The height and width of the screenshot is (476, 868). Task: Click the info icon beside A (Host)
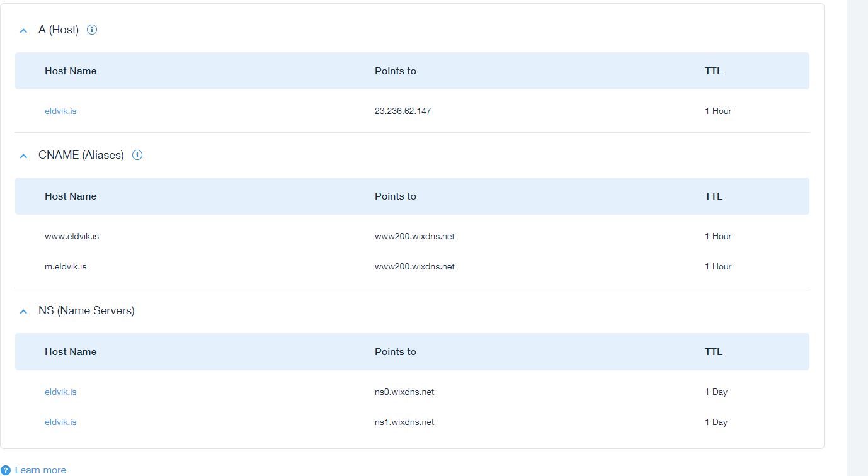coord(92,30)
